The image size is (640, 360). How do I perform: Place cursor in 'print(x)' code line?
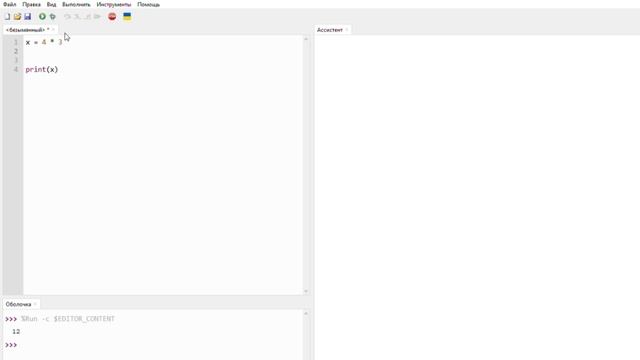(x=42, y=69)
